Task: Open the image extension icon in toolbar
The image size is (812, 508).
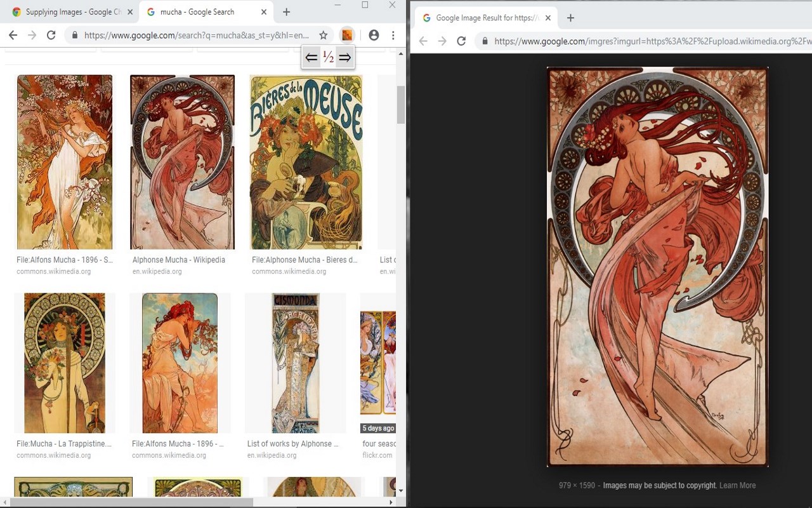Action: pos(347,35)
